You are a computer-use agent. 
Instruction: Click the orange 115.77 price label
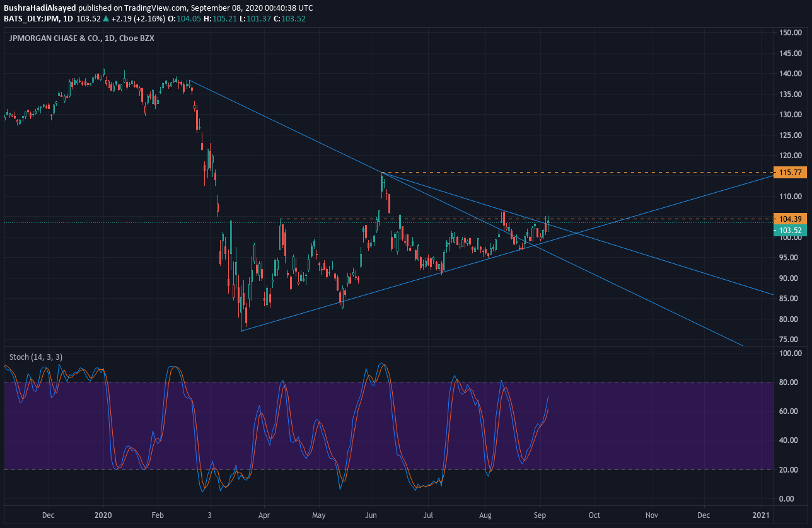point(790,172)
